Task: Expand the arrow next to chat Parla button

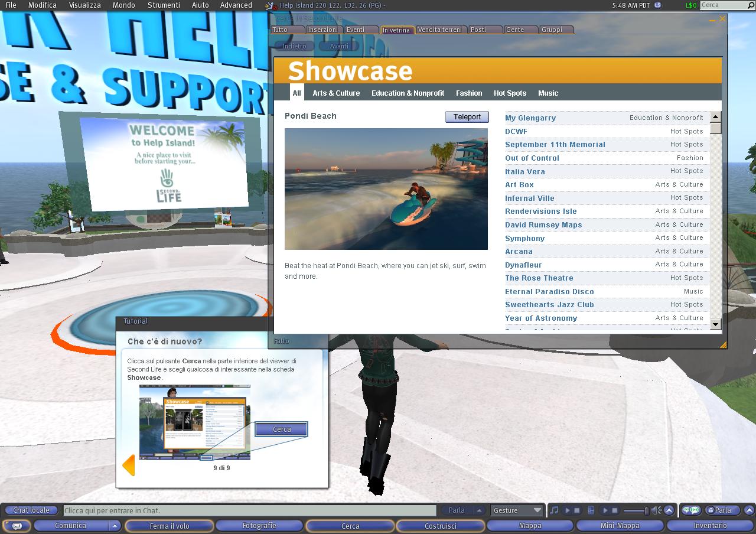Action: pyautogui.click(x=480, y=510)
